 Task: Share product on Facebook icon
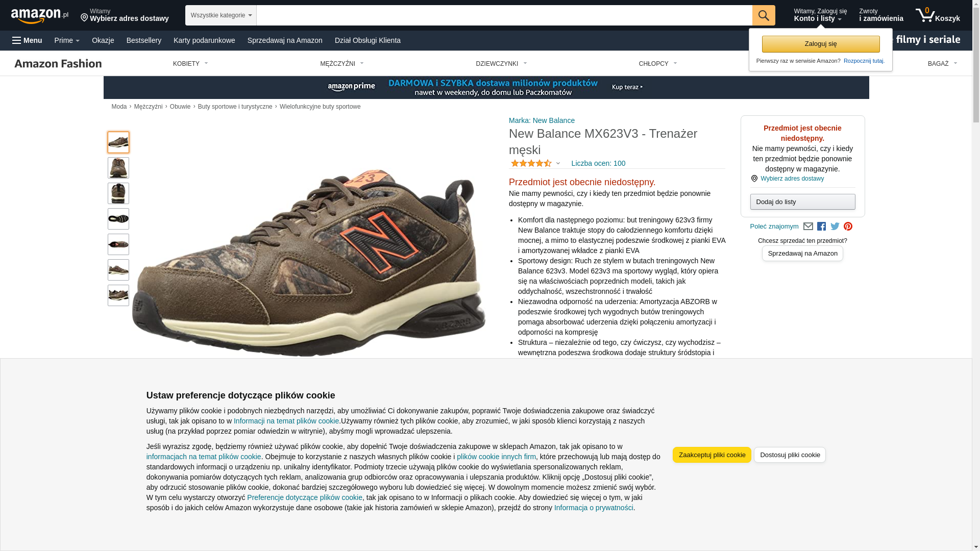coord(821,227)
